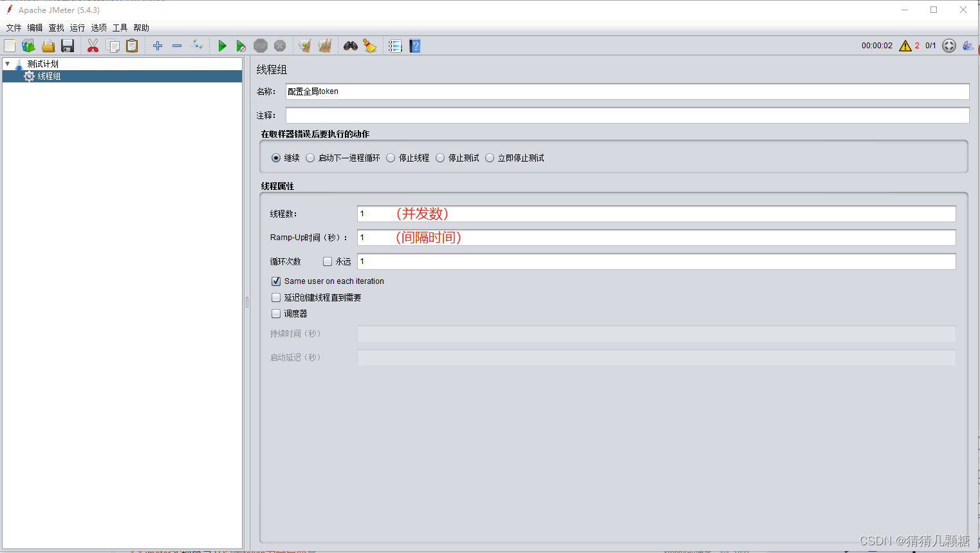The image size is (980, 553).
Task: Click the Copy icon in toolbar
Action: [113, 46]
